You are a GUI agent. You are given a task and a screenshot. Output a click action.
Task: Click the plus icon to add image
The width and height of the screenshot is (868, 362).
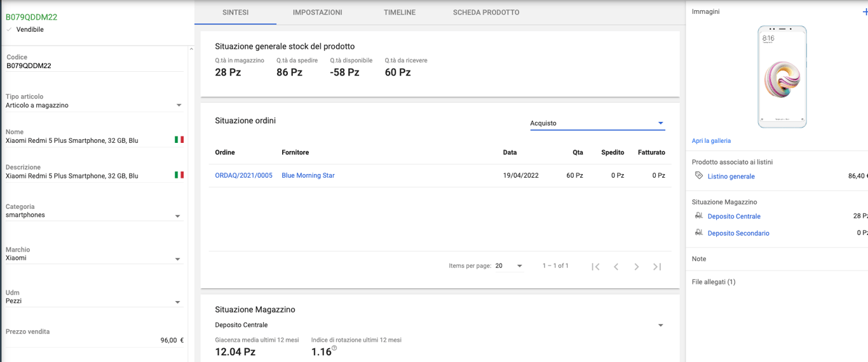pos(864,12)
